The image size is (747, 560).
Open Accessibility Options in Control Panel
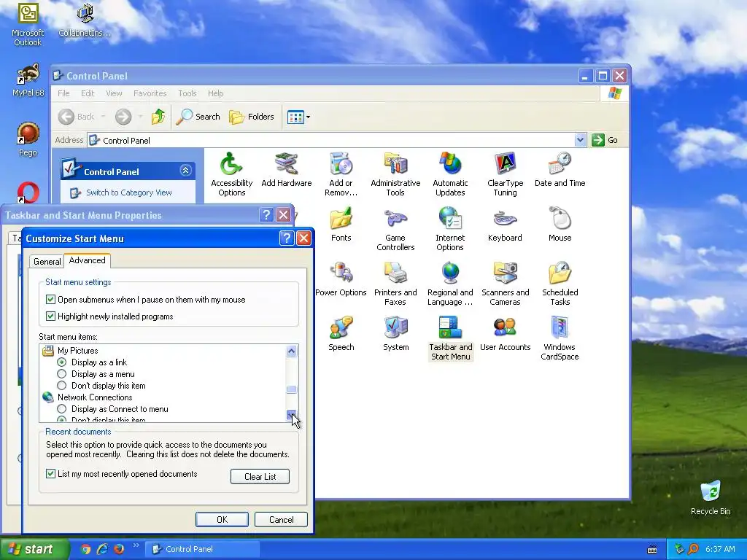231,174
